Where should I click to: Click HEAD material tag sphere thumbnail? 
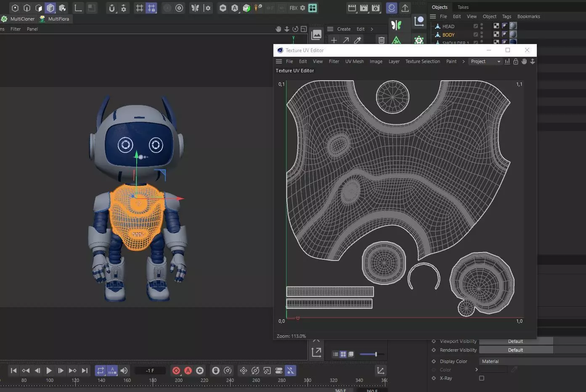pos(513,26)
